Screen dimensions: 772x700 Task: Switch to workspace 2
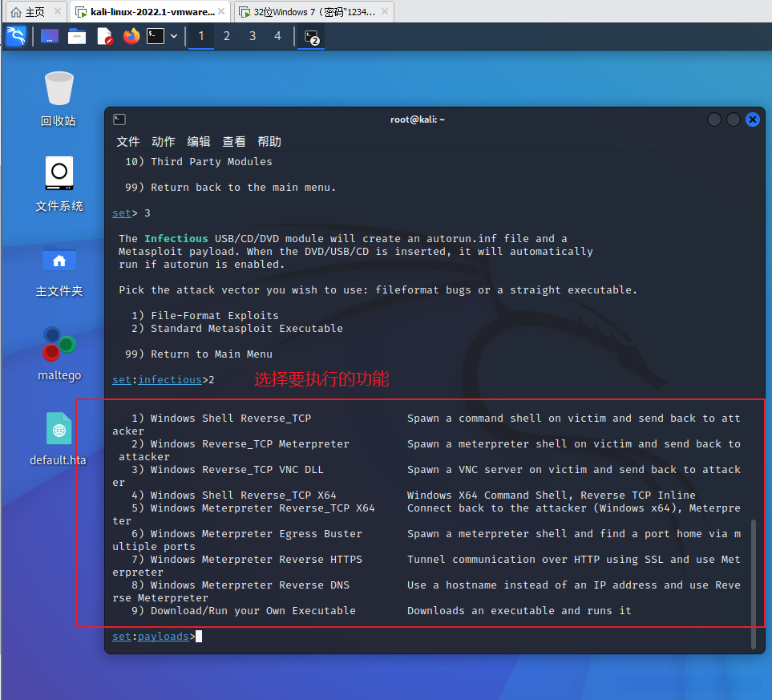click(227, 36)
